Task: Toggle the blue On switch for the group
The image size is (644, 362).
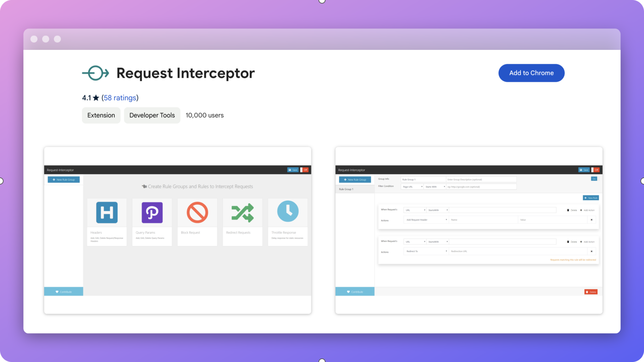Action: coord(594,179)
